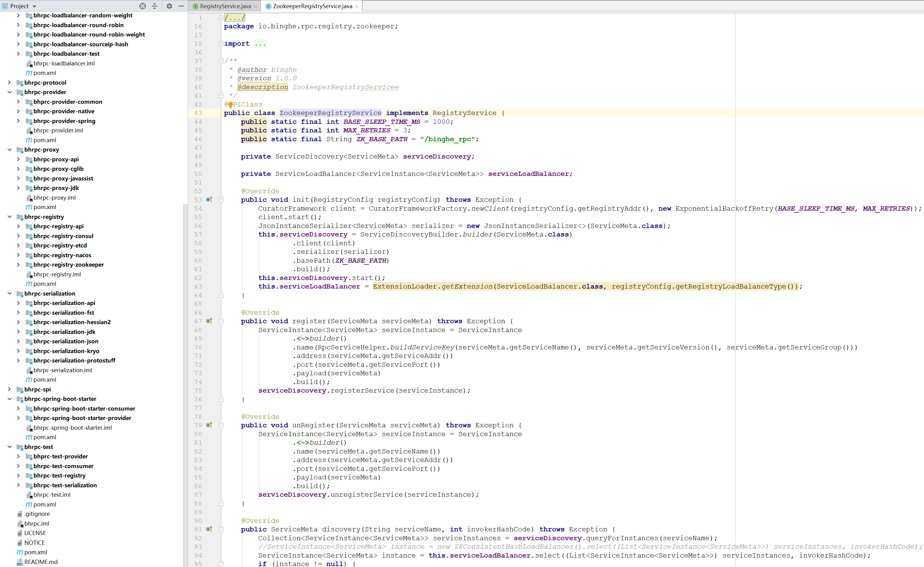924x567 pixels.
Task: Toggle the fold marker at init method, line 53
Action: click(x=221, y=200)
